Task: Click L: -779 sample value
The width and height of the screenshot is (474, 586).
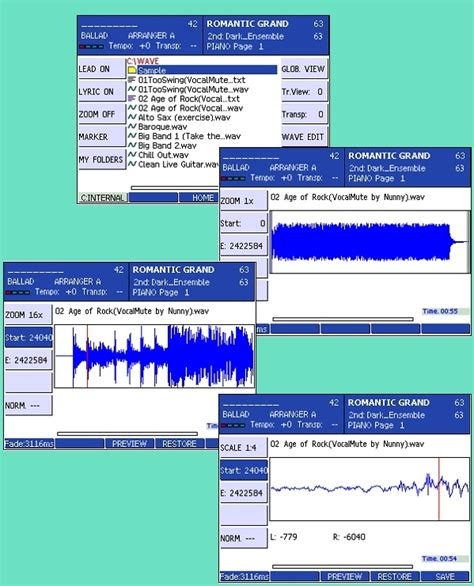Action: 284,537
